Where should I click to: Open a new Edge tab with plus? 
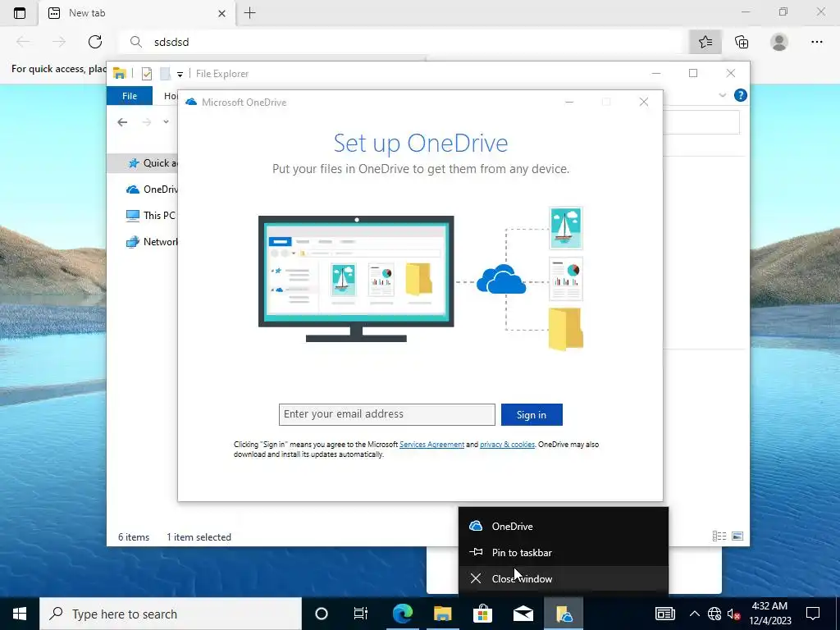[249, 13]
